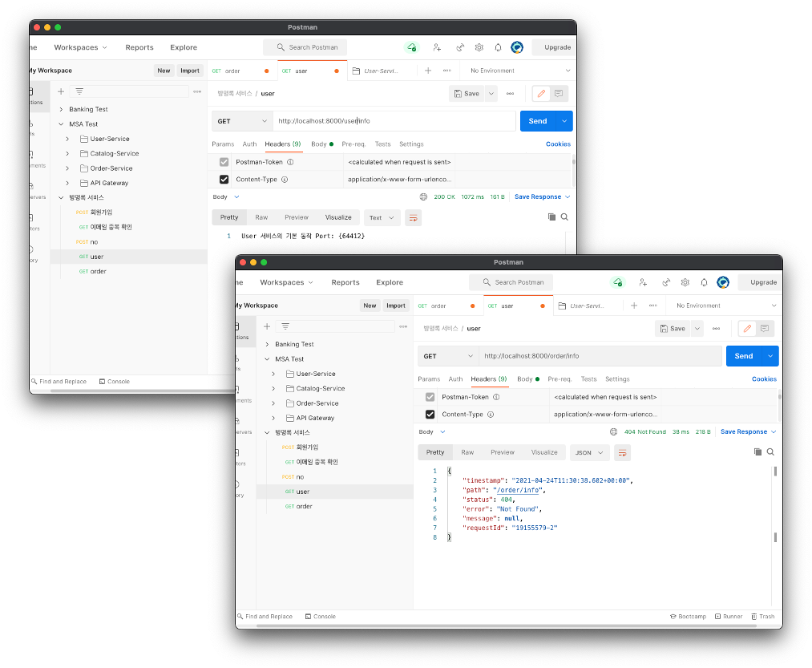
Task: Click Import button in front window
Action: [396, 306]
